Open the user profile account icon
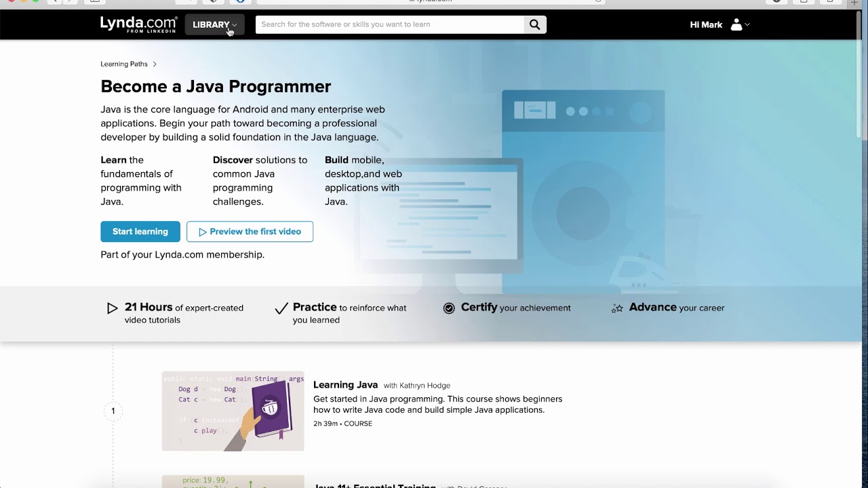Image resolution: width=868 pixels, height=488 pixels. click(736, 24)
